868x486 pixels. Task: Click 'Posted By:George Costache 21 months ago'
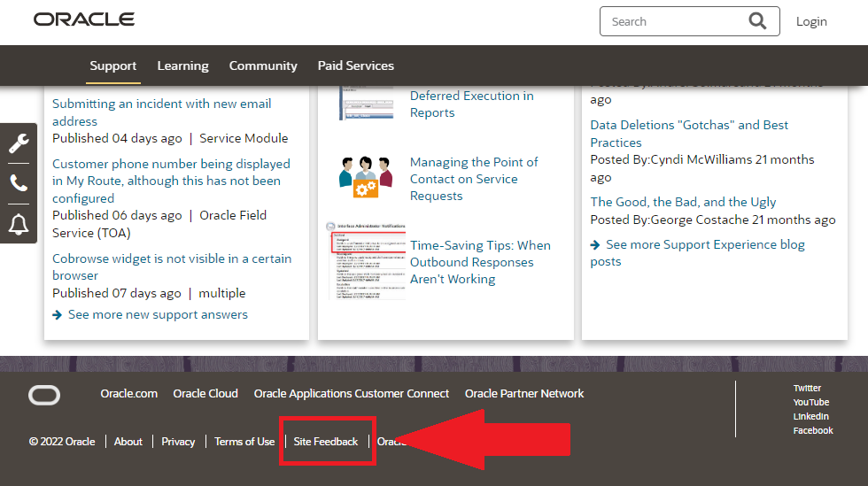point(713,220)
